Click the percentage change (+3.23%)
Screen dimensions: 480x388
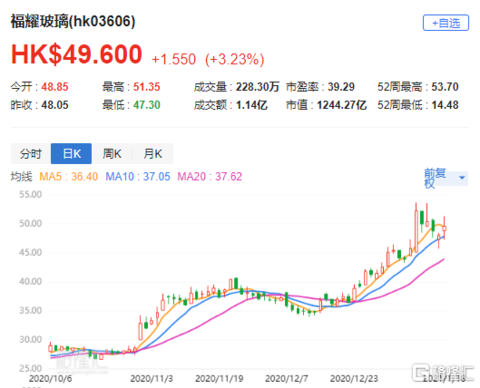click(235, 59)
